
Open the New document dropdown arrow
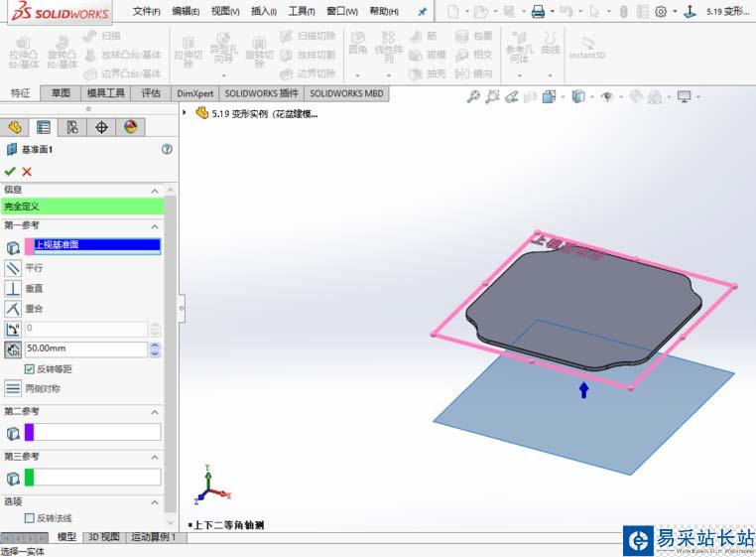click(466, 12)
